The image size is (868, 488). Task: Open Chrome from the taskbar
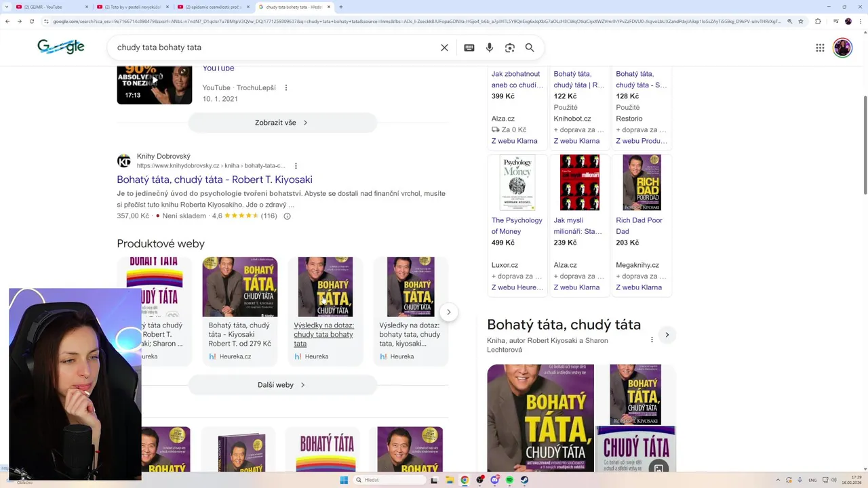click(465, 480)
